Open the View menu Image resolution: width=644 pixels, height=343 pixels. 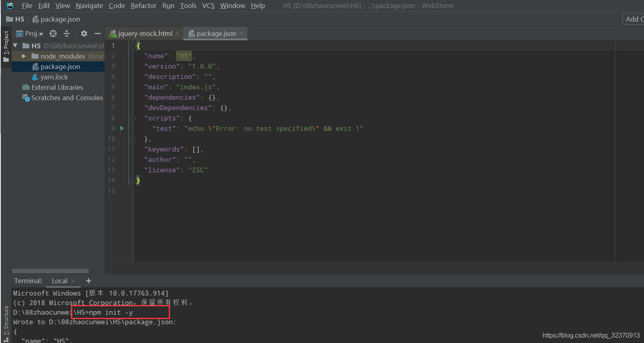coord(63,6)
